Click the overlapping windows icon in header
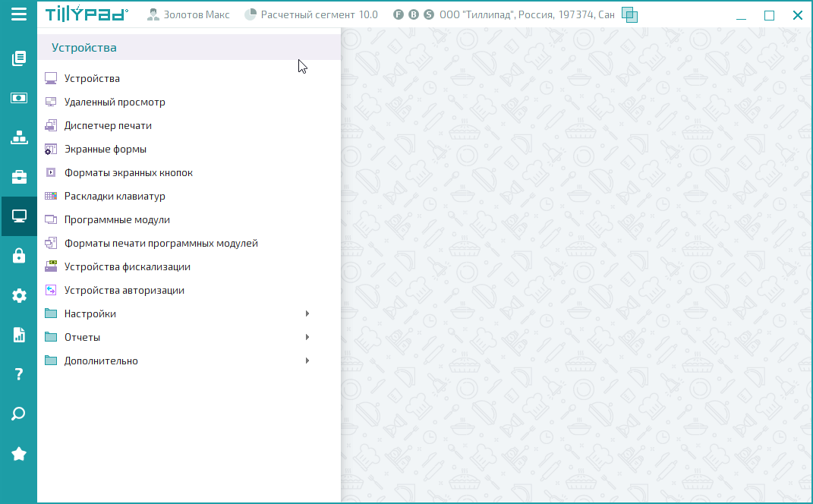This screenshot has height=504, width=813. pos(629,14)
